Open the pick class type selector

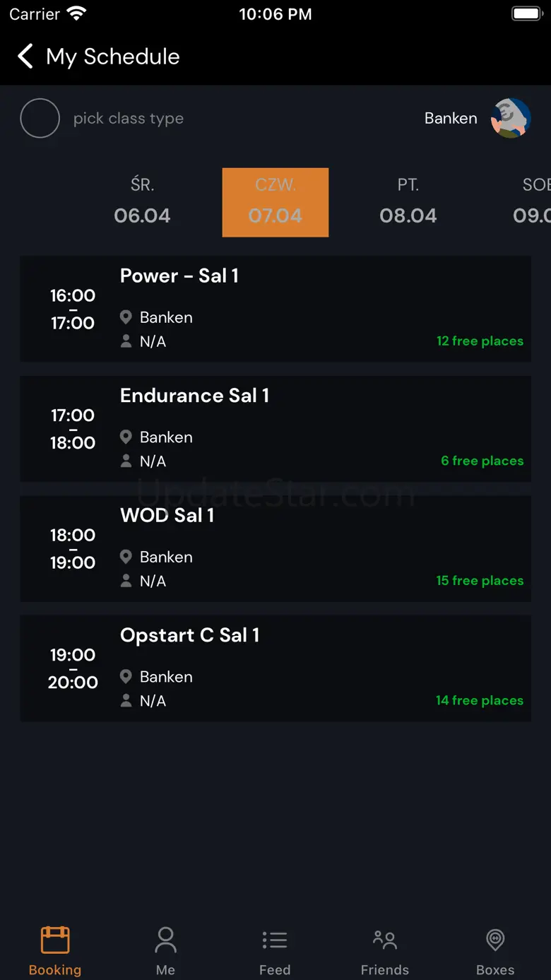(129, 119)
